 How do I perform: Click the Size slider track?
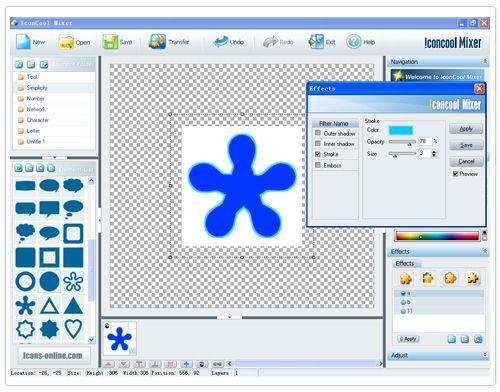point(402,153)
